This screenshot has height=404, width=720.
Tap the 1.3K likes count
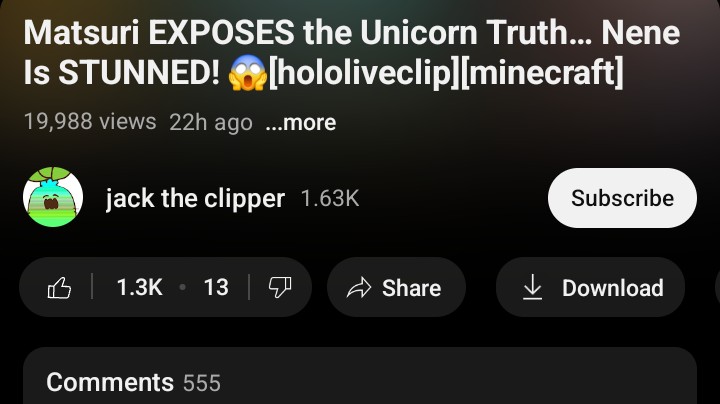point(140,287)
